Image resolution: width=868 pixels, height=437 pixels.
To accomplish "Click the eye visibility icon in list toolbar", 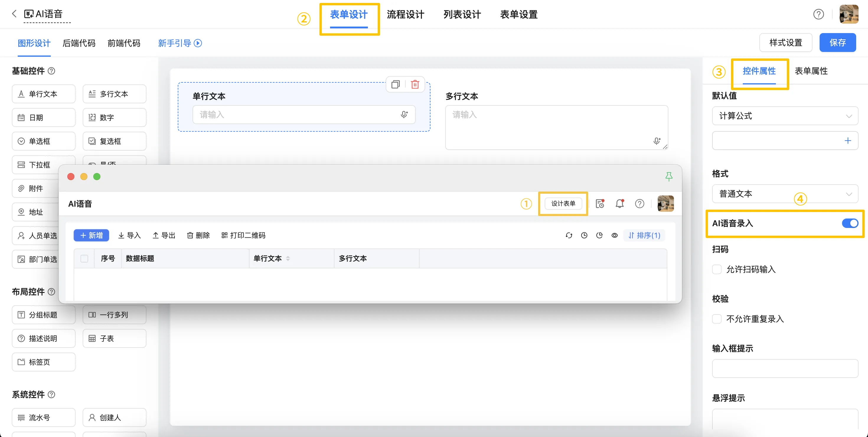I will pos(614,235).
